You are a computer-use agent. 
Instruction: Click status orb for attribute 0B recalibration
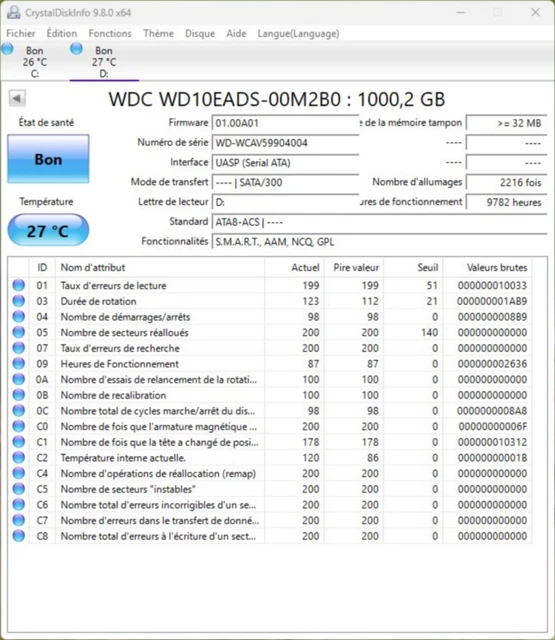coord(18,395)
